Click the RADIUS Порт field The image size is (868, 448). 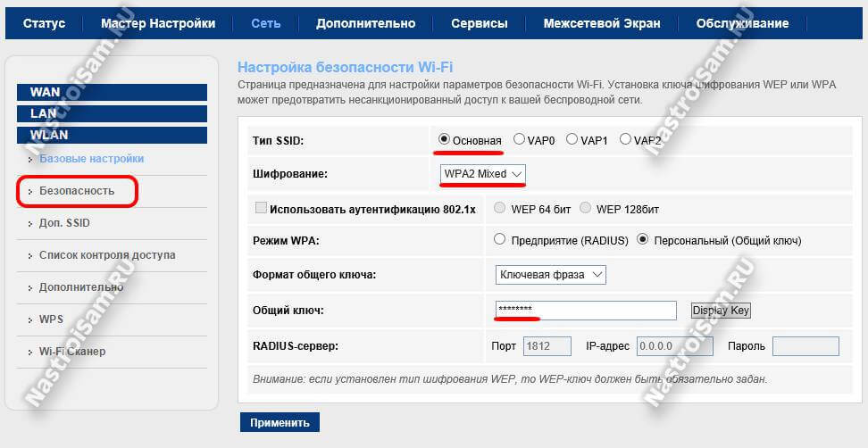[547, 346]
